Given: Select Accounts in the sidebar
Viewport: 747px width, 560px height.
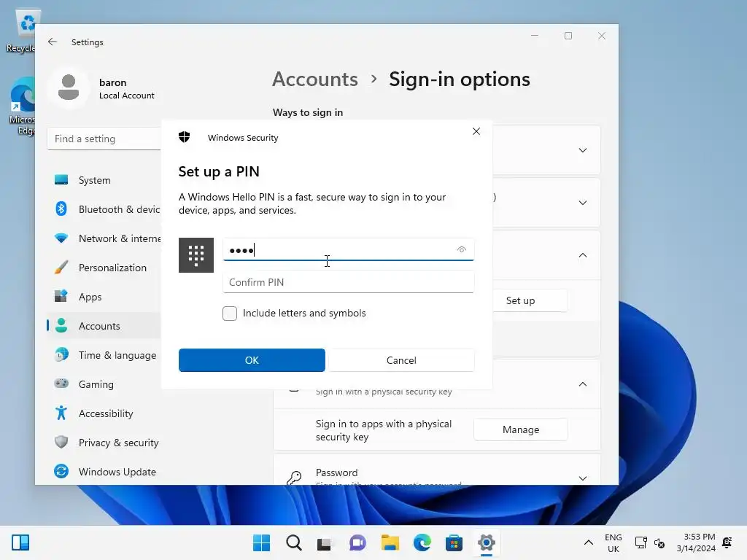Looking at the screenshot, I should tap(104, 326).
